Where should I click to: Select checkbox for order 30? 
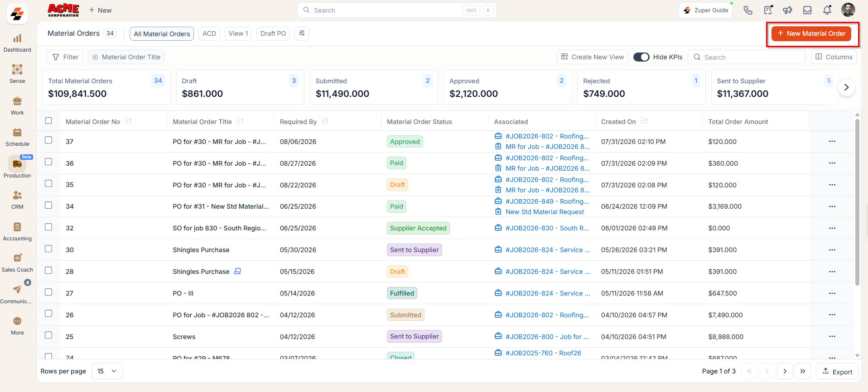(48, 249)
